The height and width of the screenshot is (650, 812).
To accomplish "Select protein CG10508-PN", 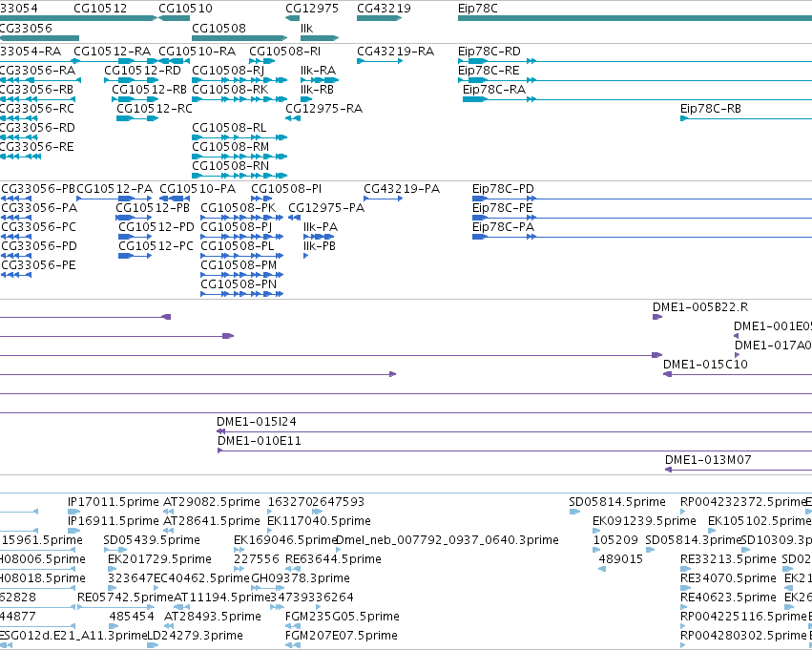I will point(239,284).
